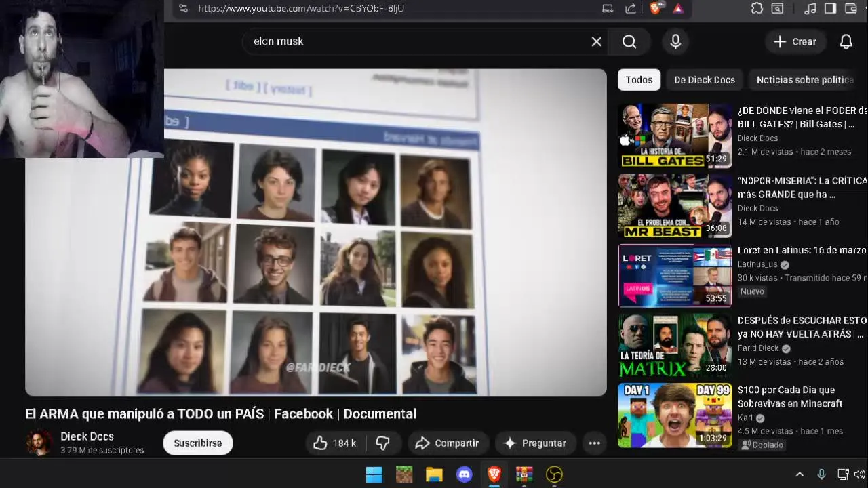Screen dimensions: 868x488
Task: Open '¿DE DÓNDE viene el PODER' video title
Action: click(x=802, y=117)
